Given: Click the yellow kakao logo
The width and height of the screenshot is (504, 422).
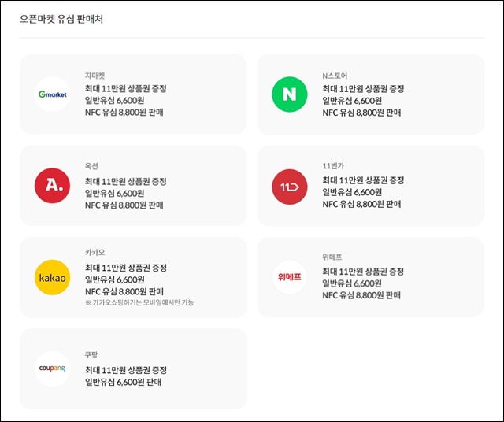Looking at the screenshot, I should [53, 277].
